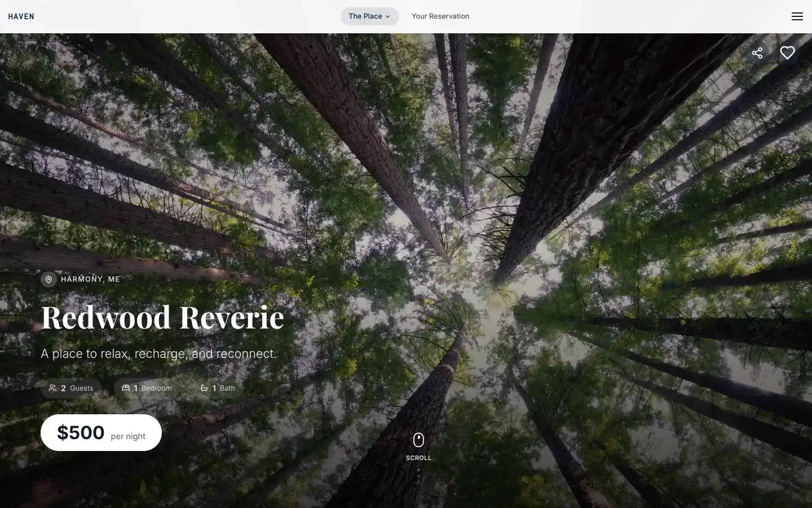This screenshot has width=812, height=508.
Task: Share the Redwood Reverie listing
Action: 757,52
